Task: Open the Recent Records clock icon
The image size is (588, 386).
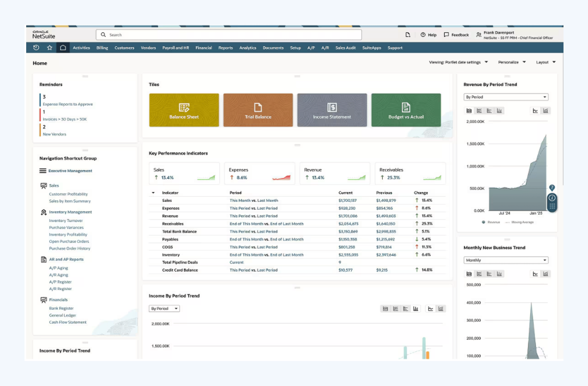Action: tap(36, 48)
